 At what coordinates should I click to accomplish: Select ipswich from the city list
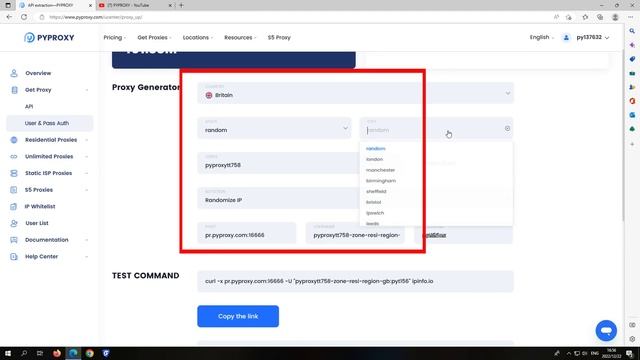click(375, 213)
